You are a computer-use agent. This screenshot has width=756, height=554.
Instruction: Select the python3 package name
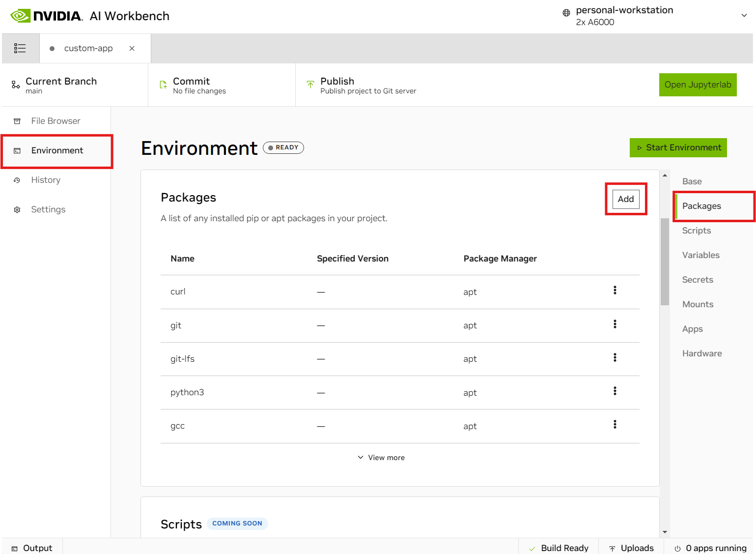tap(187, 392)
